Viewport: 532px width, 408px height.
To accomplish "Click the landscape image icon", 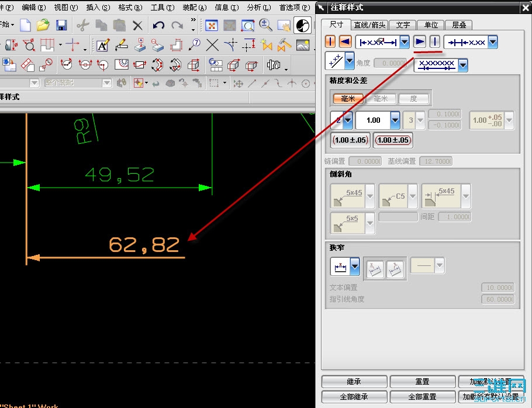I will 303,45.
